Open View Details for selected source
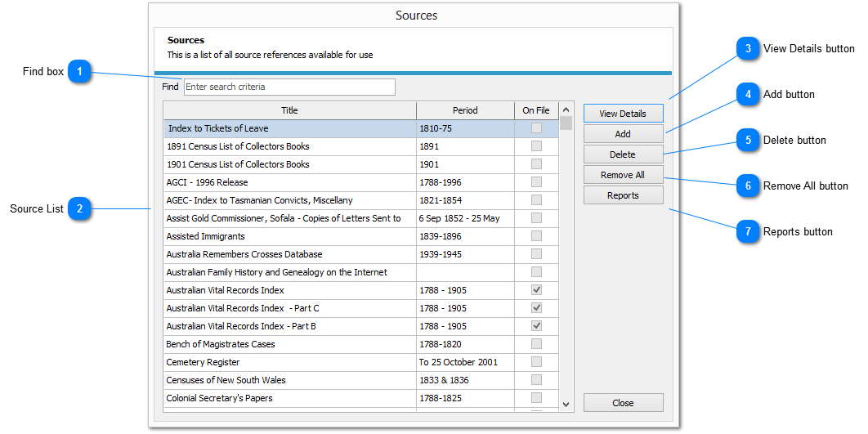The height and width of the screenshot is (434, 868). click(623, 114)
